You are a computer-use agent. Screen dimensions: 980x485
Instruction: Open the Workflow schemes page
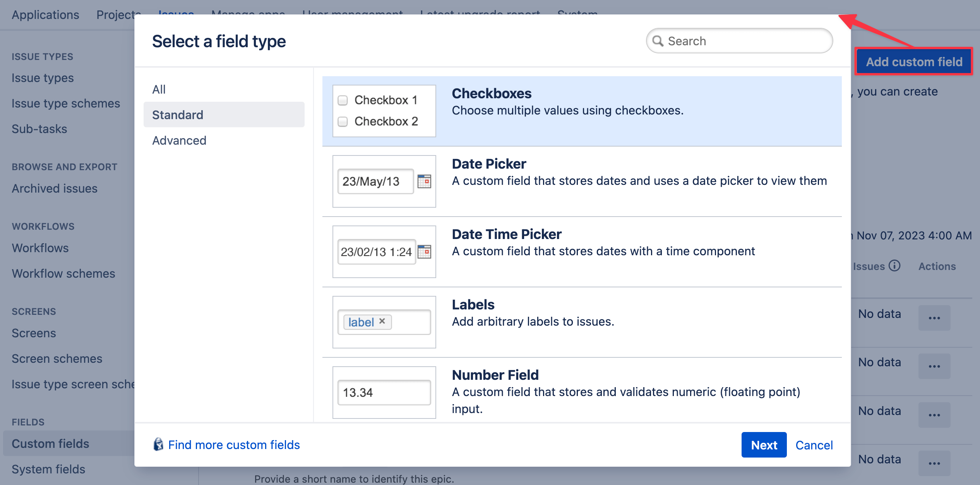[x=63, y=273]
